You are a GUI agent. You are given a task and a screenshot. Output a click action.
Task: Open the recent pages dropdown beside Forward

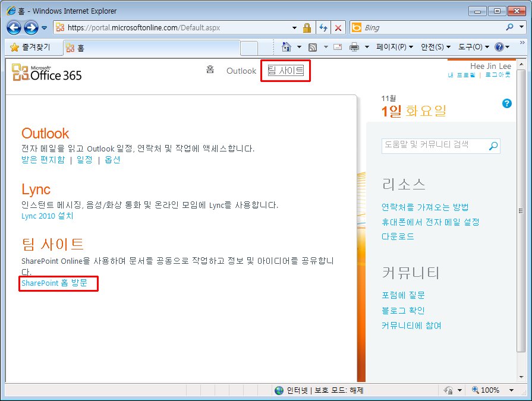(45, 28)
